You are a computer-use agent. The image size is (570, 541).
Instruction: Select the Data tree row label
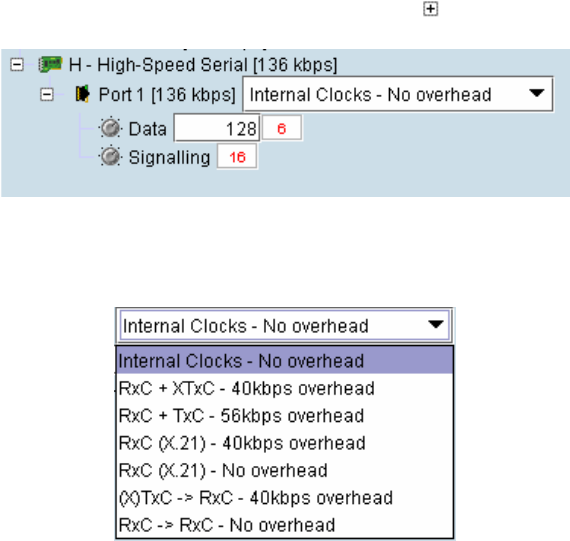[x=148, y=129]
